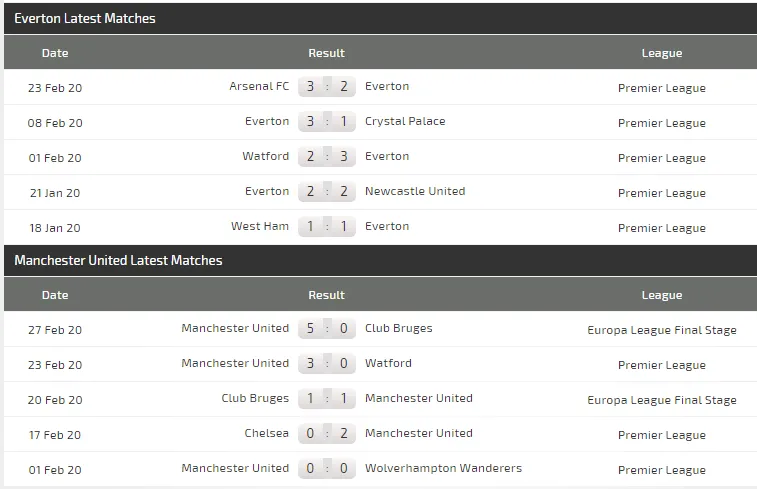
Task: Click the West Ham team name
Action: coord(260,227)
